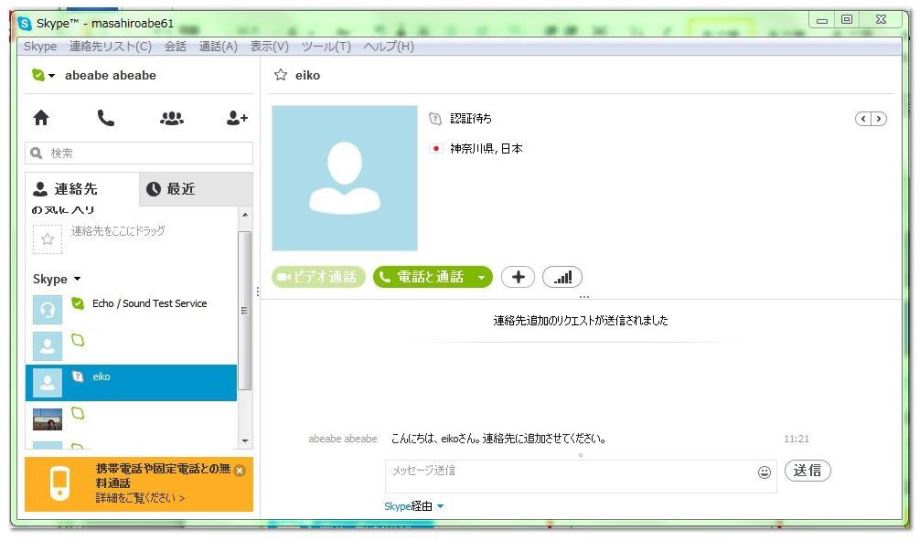The width and height of the screenshot is (920, 541).
Task: Click eiko's large profile picture
Action: pyautogui.click(x=344, y=178)
